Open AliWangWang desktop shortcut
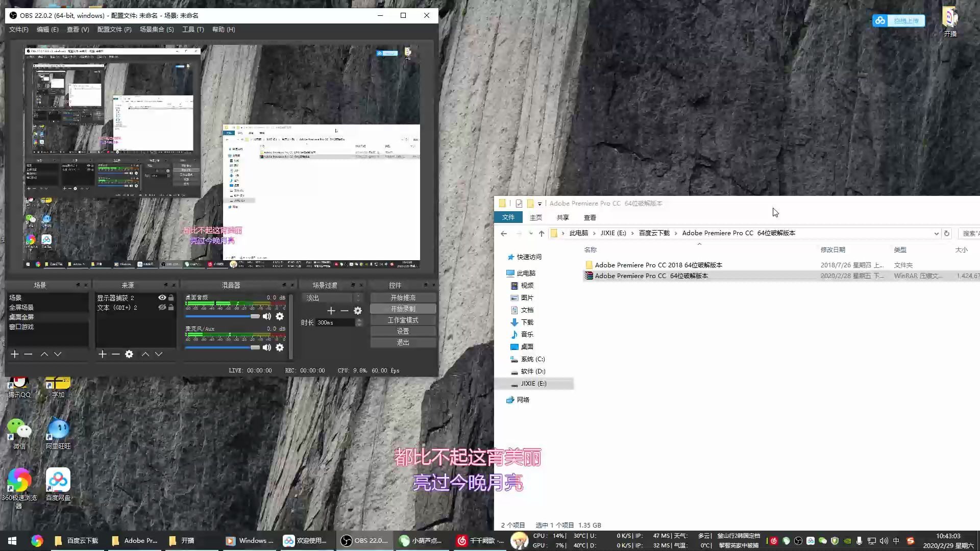This screenshot has height=551, width=980. [58, 434]
